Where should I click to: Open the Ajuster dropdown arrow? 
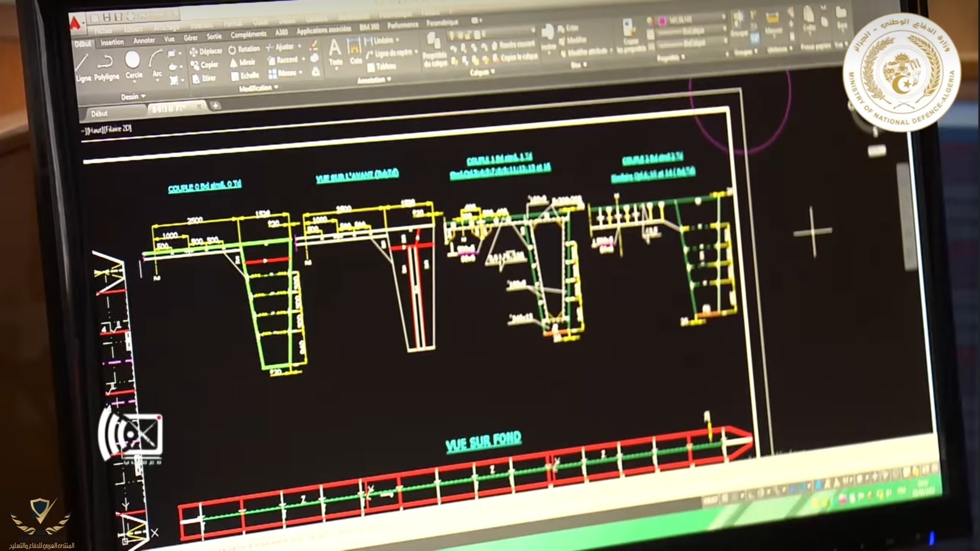pyautogui.click(x=299, y=46)
